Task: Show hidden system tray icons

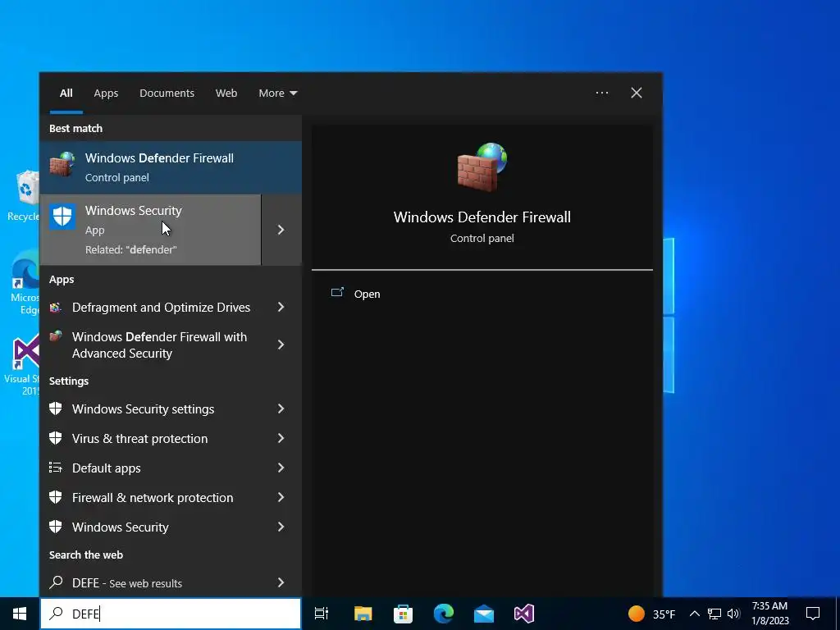Action: tap(694, 614)
